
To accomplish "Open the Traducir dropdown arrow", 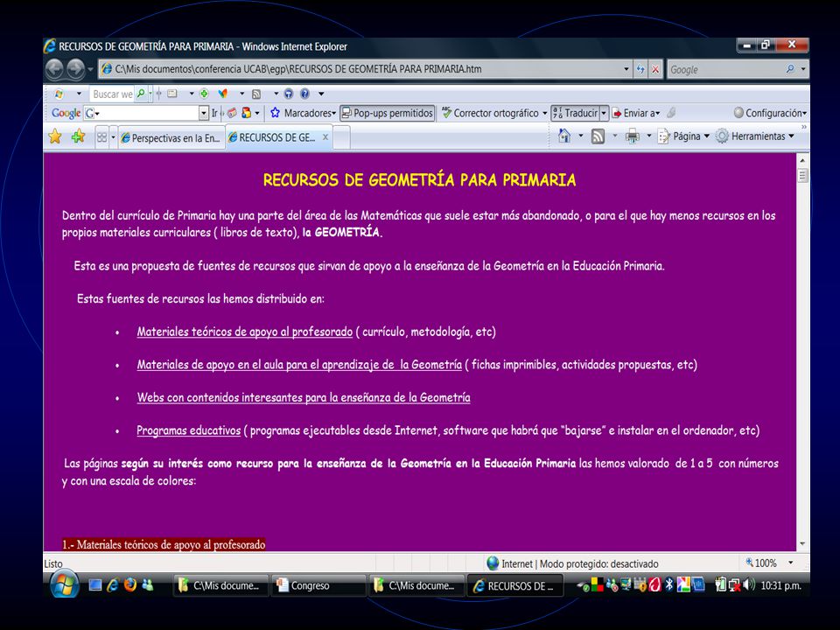I will click(604, 113).
